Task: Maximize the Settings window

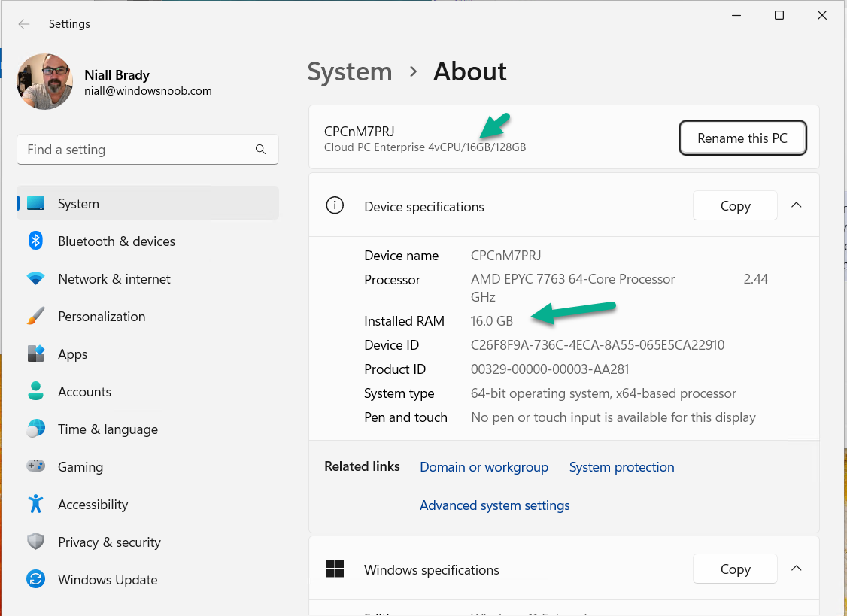Action: click(779, 15)
